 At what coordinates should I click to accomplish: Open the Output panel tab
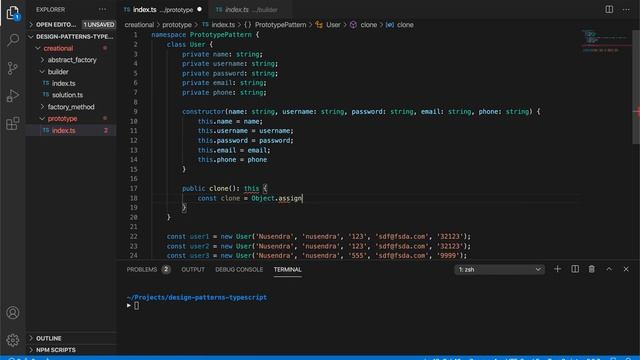[x=193, y=269]
